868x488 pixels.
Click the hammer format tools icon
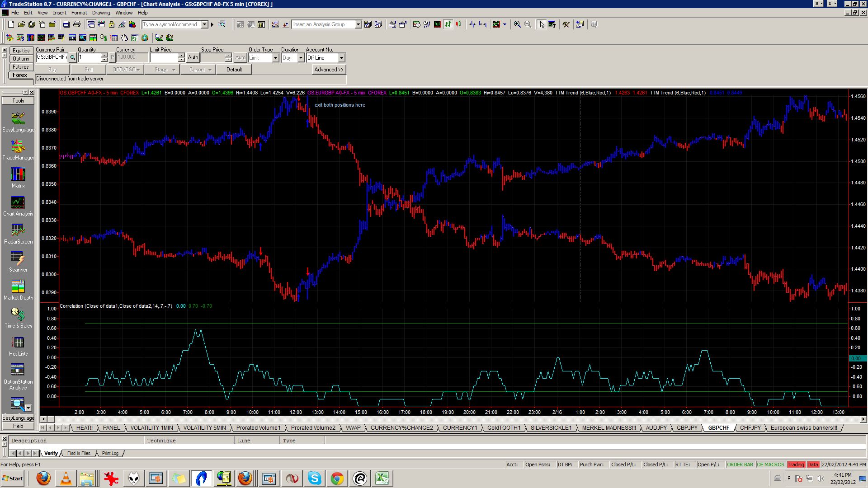click(x=566, y=24)
